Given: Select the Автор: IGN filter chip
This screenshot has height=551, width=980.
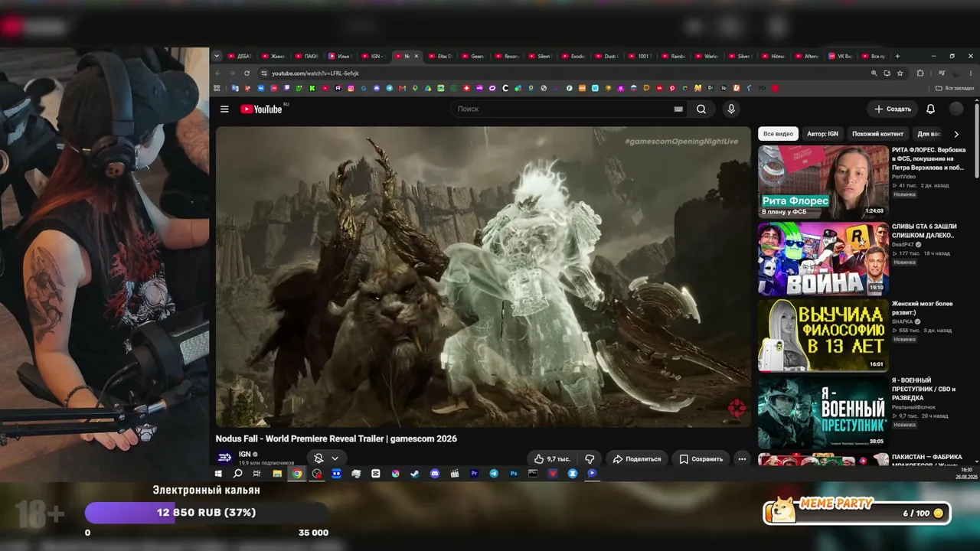Looking at the screenshot, I should point(822,134).
